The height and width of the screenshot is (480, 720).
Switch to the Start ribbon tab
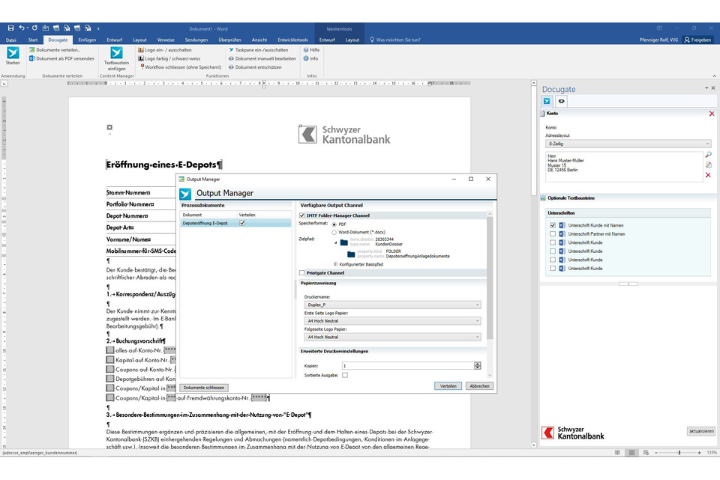tap(33, 40)
